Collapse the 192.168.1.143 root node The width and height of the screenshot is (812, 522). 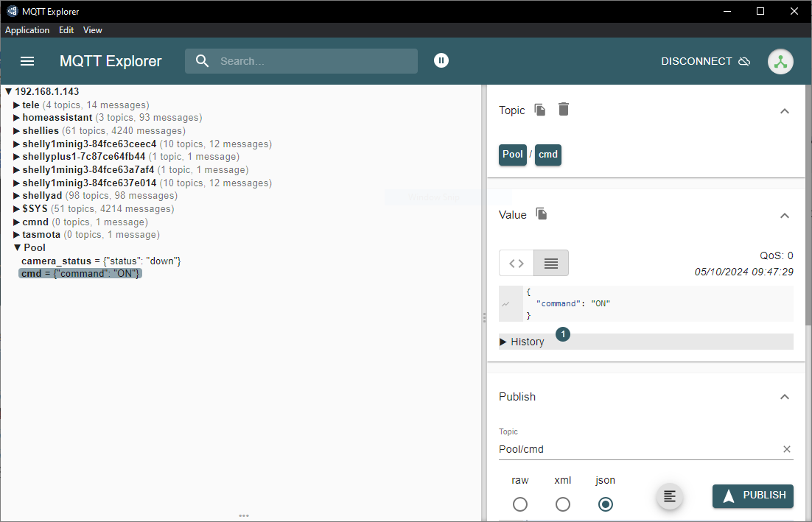(8, 91)
